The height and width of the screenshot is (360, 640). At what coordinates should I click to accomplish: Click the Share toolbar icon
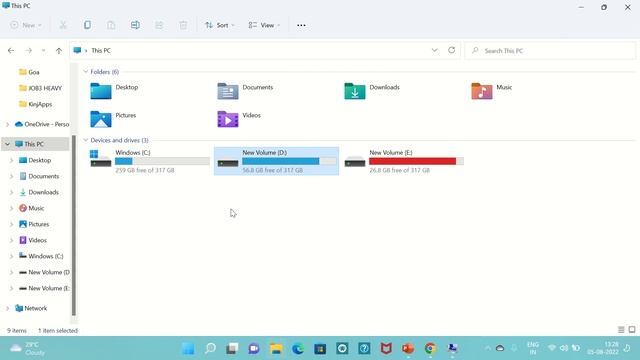pyautogui.click(x=159, y=25)
